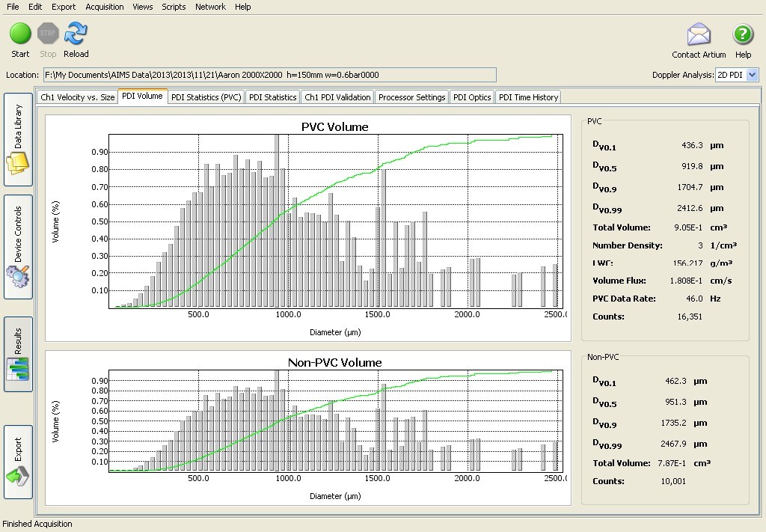Open the Acquisition menu
This screenshot has width=766, height=532.
105,7
